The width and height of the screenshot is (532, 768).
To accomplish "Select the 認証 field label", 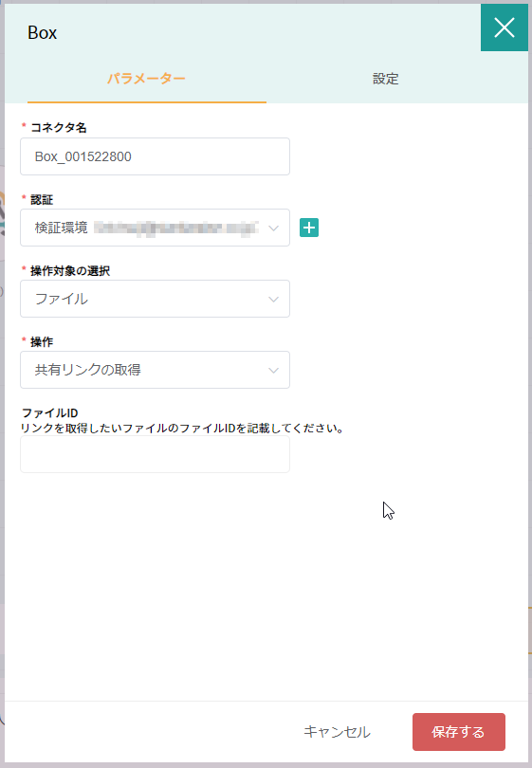I will pyautogui.click(x=42, y=200).
